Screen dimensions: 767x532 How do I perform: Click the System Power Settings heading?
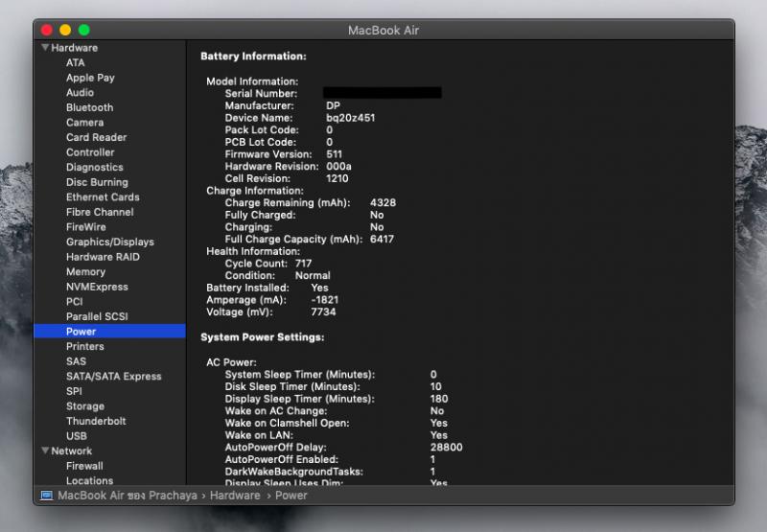262,337
